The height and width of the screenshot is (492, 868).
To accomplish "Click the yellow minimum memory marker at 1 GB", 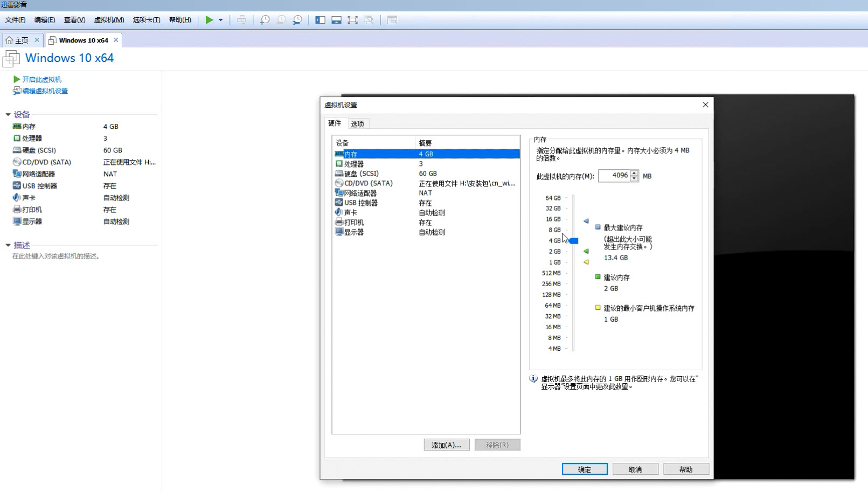I will pyautogui.click(x=586, y=262).
